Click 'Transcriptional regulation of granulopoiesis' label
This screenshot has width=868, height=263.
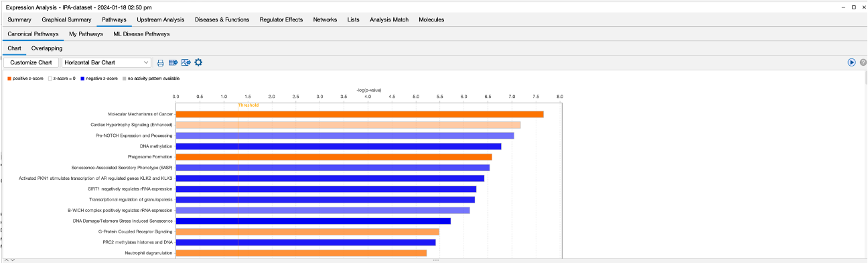[x=131, y=199]
